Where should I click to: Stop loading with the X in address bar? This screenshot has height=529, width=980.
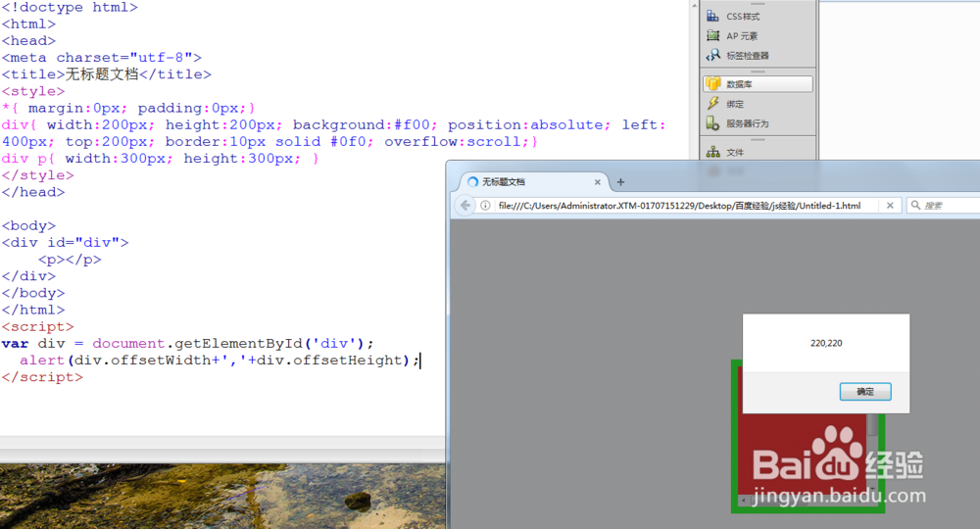click(890, 206)
